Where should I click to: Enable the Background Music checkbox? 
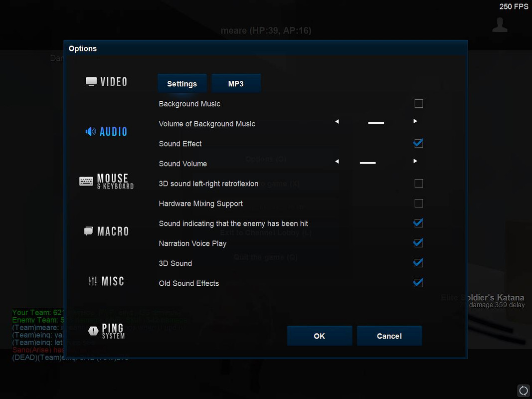point(419,103)
